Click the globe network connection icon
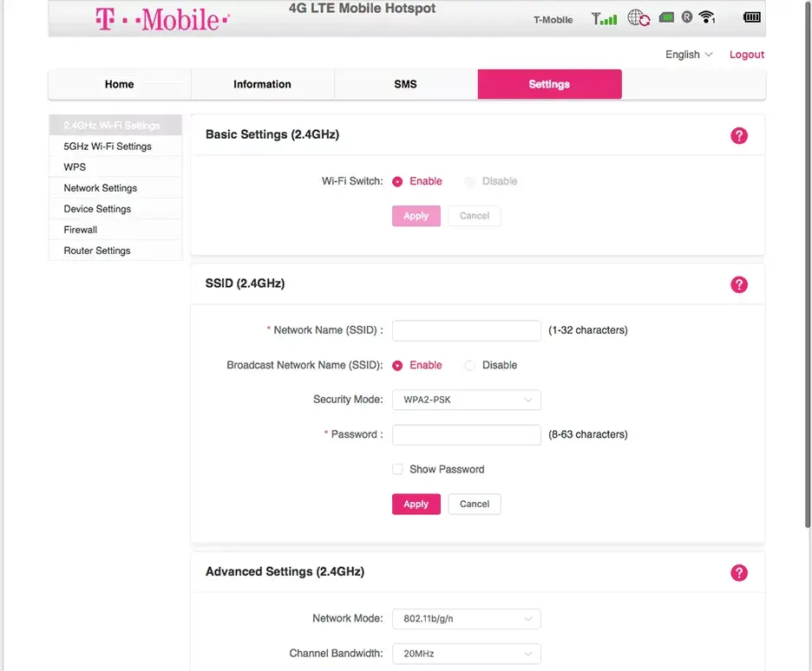Viewport: 812px width, 671px height. pos(638,18)
